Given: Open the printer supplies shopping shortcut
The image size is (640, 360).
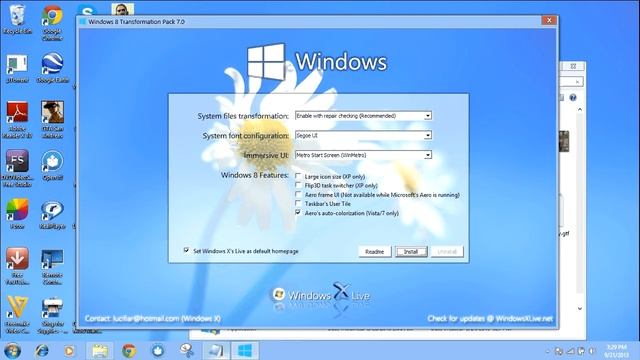Looking at the screenshot, I should pyautogui.click(x=52, y=316).
